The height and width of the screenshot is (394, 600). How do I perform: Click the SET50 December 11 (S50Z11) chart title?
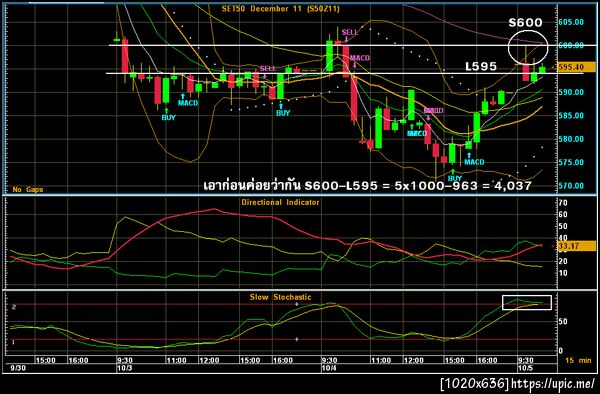point(280,9)
